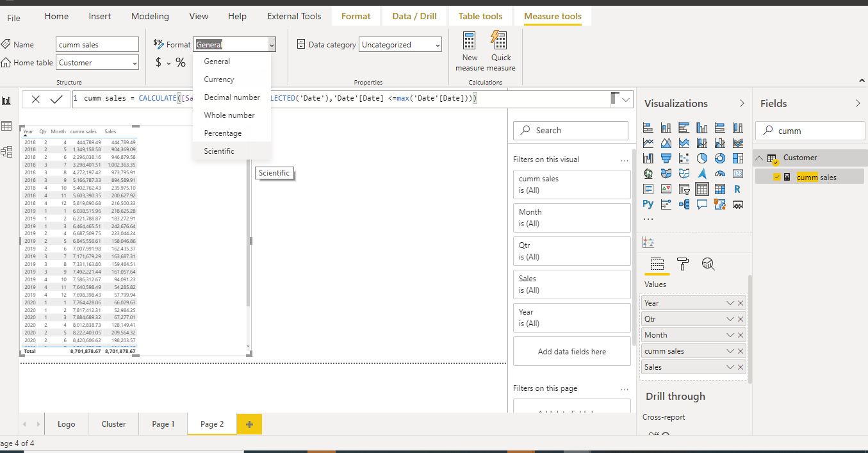Pick the Card visual icon
The image size is (868, 453).
click(x=738, y=174)
